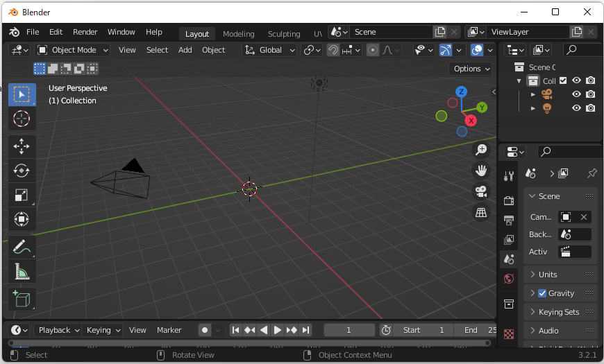Open Global transform orientation dropdown
The height and width of the screenshot is (364, 604).
click(269, 50)
